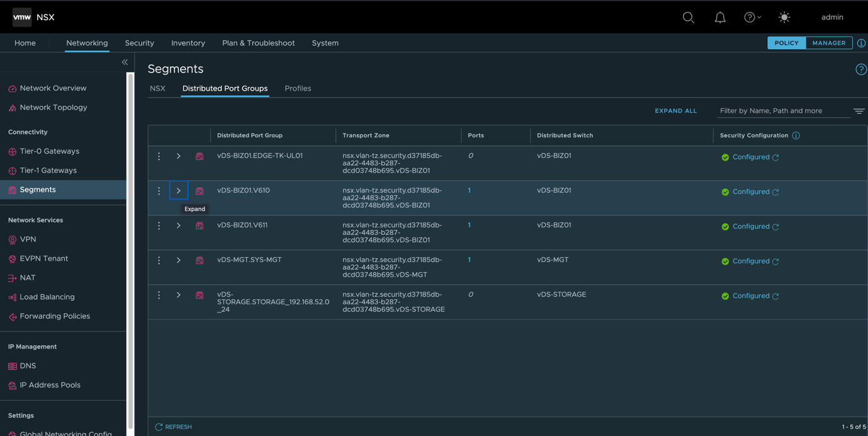Viewport: 868px width, 436px height.
Task: Open Load Balancing in sidebar
Action: 47,297
